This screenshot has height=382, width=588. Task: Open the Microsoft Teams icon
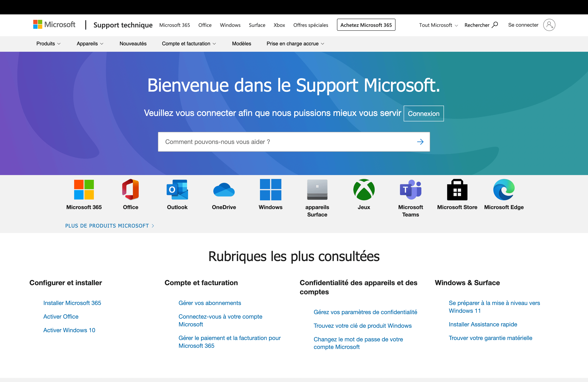coord(410,189)
